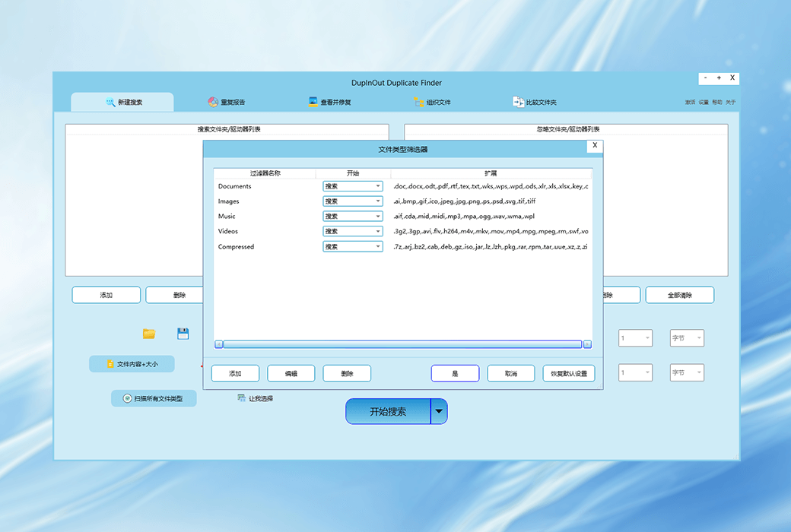
Task: Open the 比较文件夹 tab
Action: (x=535, y=102)
